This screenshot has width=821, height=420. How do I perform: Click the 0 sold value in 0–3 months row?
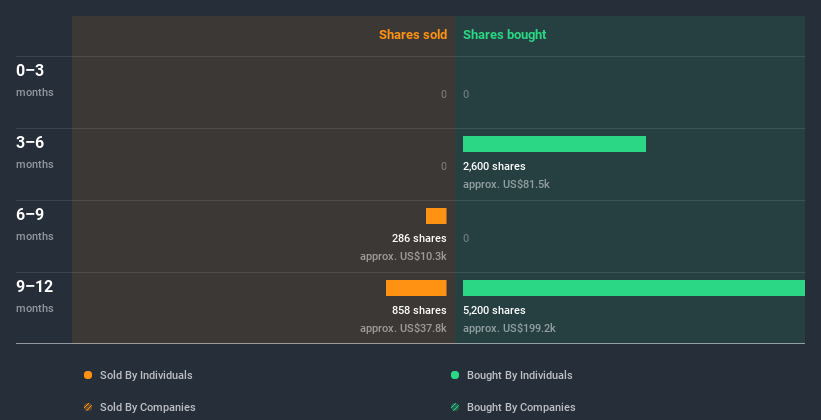point(444,94)
